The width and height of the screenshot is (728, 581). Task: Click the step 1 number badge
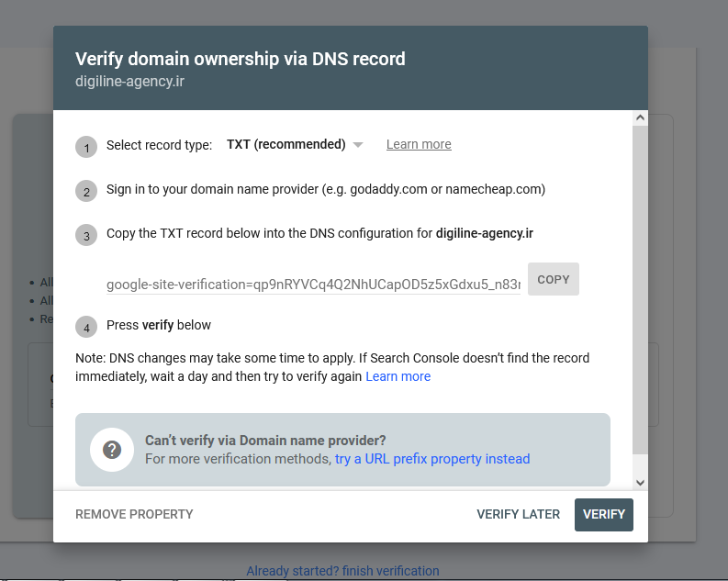point(86,147)
